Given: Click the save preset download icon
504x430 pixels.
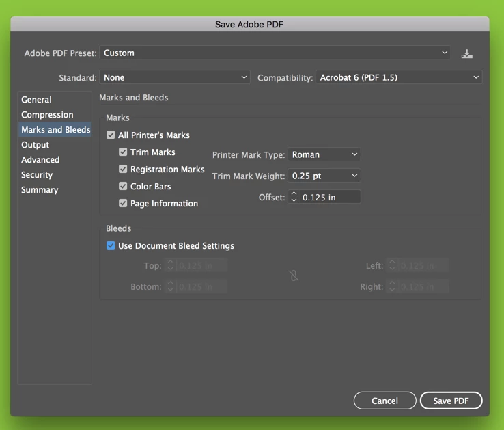Looking at the screenshot, I should click(466, 53).
